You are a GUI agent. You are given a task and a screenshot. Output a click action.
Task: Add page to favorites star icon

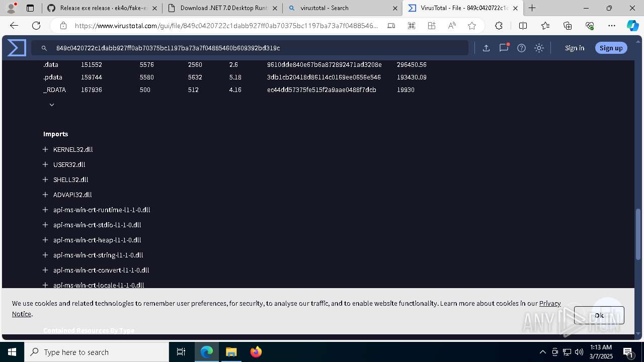click(x=471, y=26)
